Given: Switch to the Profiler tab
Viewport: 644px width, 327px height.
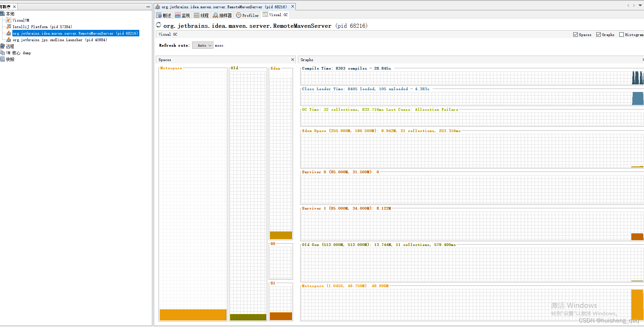Looking at the screenshot, I should (x=247, y=15).
